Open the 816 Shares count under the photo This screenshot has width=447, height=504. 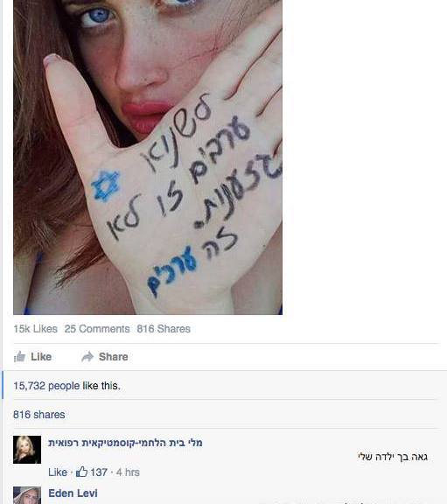tap(164, 329)
